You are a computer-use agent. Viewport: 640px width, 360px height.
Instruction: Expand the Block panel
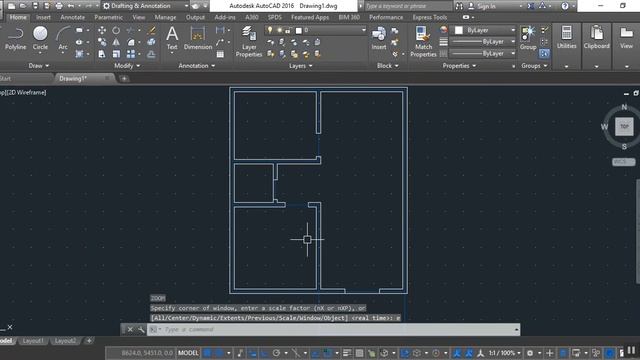(387, 66)
